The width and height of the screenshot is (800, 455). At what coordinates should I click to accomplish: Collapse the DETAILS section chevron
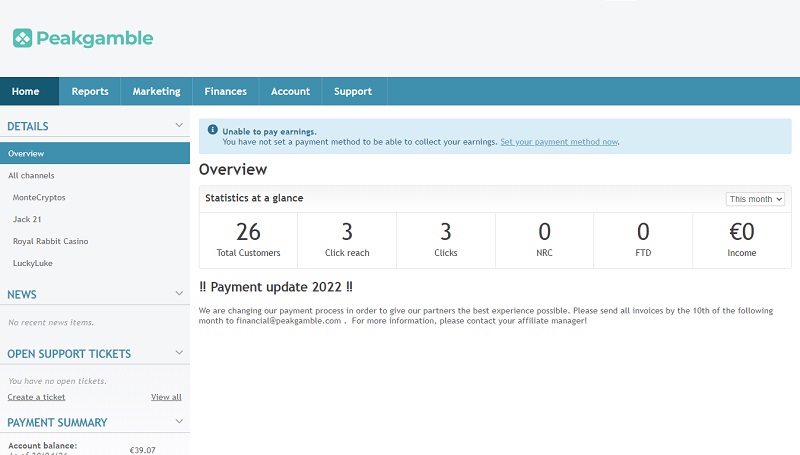point(179,125)
